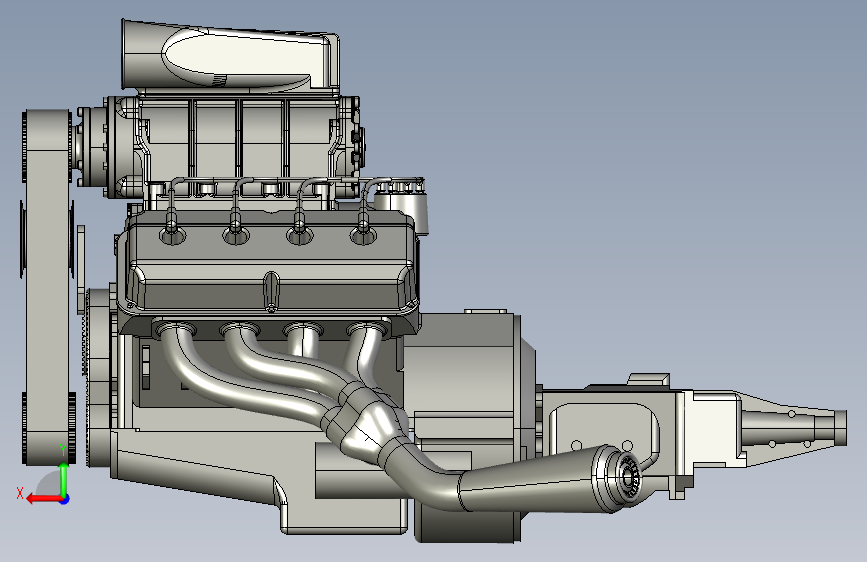The width and height of the screenshot is (867, 562).
Task: Pick the crankshaft pulley toothed wheel
Action: tap(100, 377)
